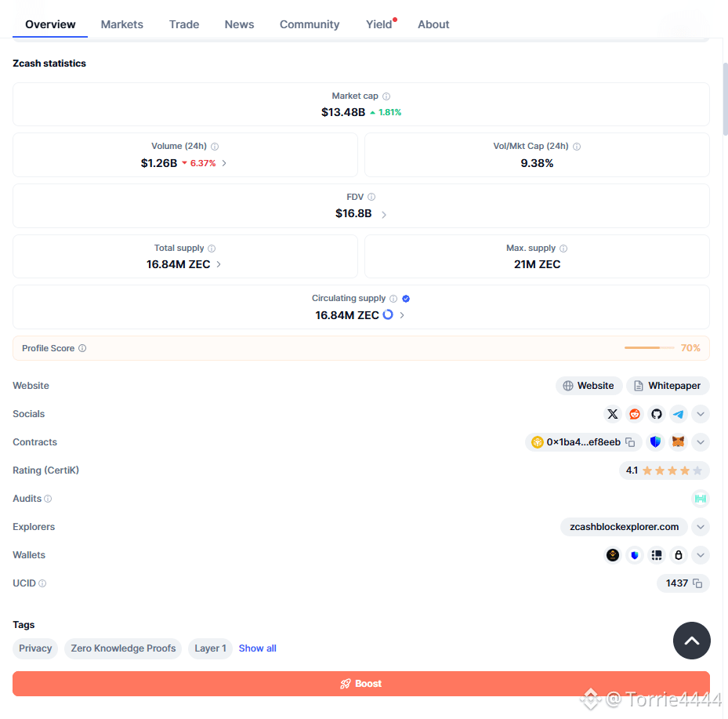Open the lock-shaped wallet icon in Wallets
Screen dimensions: 728x719
679,555
